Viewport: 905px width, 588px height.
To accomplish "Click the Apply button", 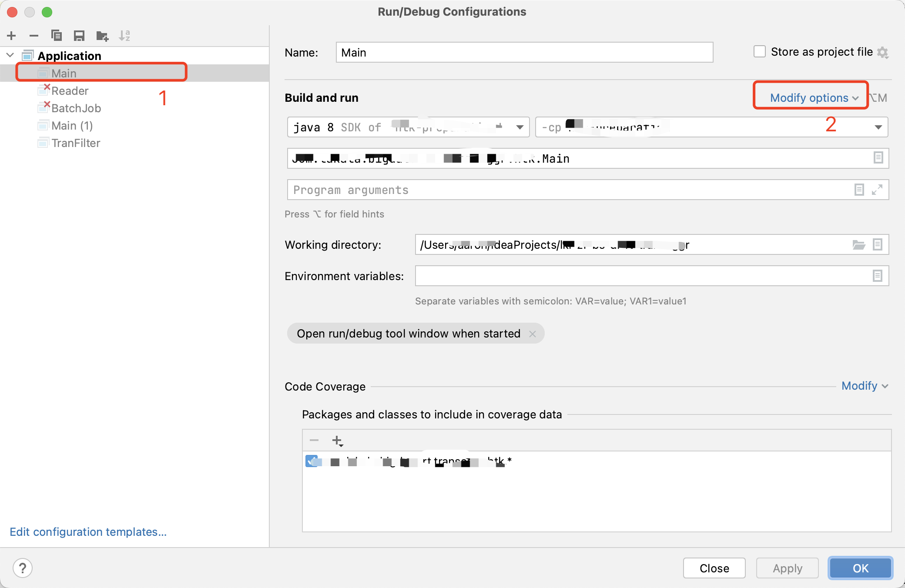I will pyautogui.click(x=788, y=568).
